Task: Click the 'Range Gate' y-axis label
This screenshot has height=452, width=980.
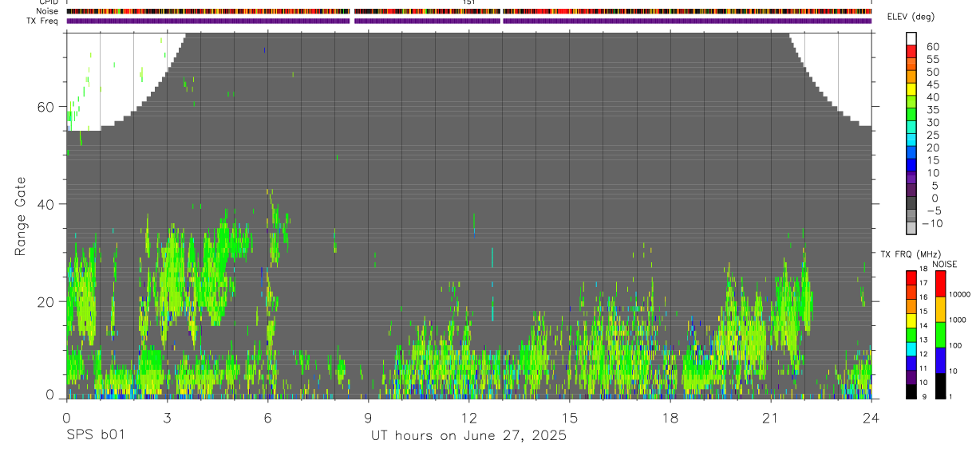Action: 21,216
